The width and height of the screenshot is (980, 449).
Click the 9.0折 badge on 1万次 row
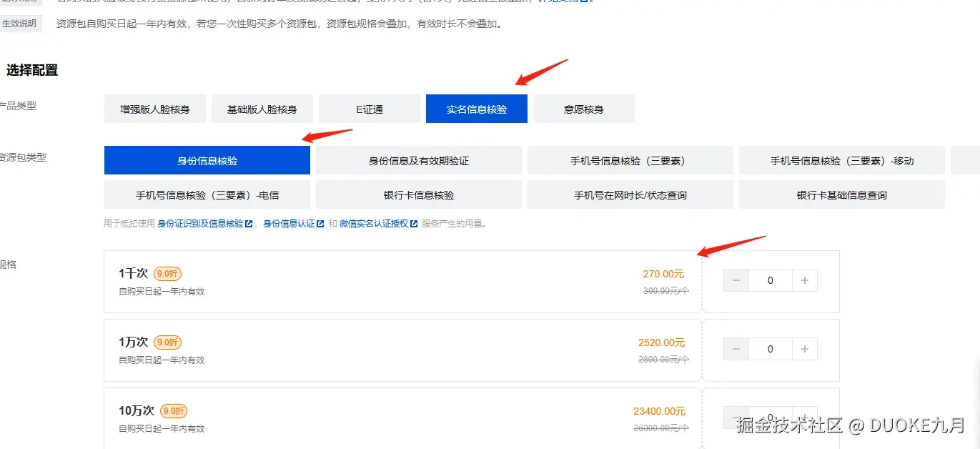click(x=167, y=342)
